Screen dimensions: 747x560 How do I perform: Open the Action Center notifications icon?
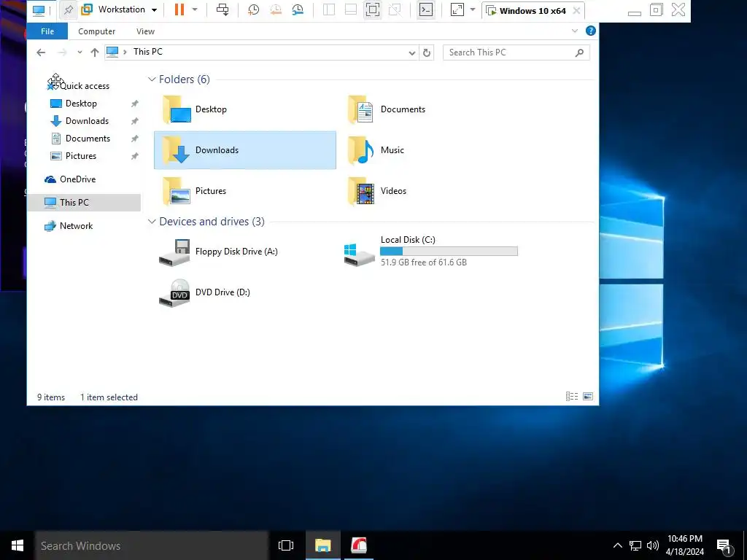click(x=724, y=545)
